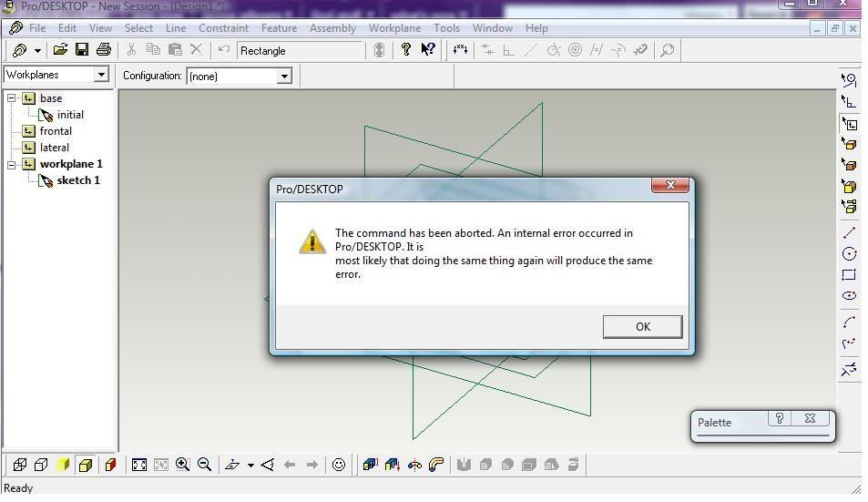This screenshot has height=502, width=868.
Task: Print using the printer toolbar icon
Action: tap(104, 50)
